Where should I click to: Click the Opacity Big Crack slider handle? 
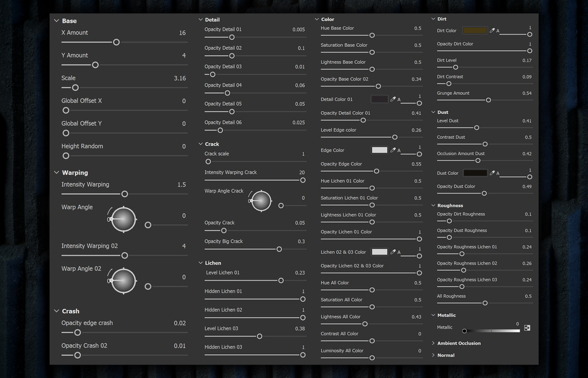pos(279,249)
